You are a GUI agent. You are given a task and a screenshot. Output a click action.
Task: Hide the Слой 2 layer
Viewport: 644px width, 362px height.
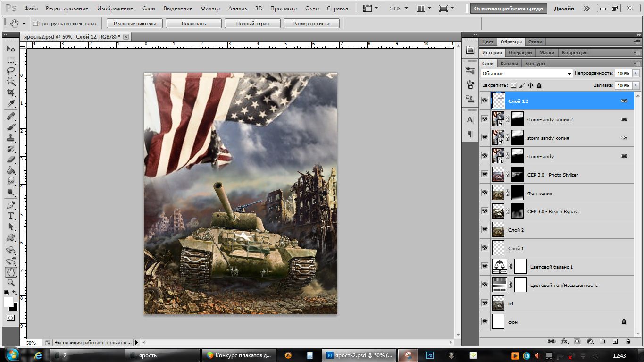[485, 229]
